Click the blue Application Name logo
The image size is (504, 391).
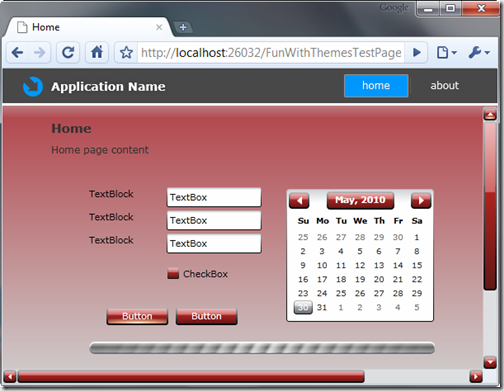coord(33,87)
